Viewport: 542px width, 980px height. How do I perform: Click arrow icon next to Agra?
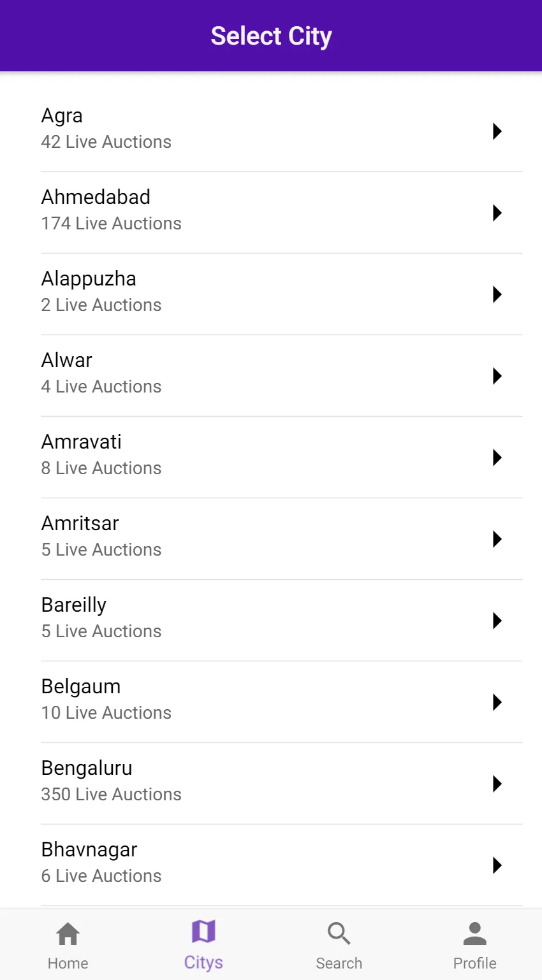pos(497,131)
